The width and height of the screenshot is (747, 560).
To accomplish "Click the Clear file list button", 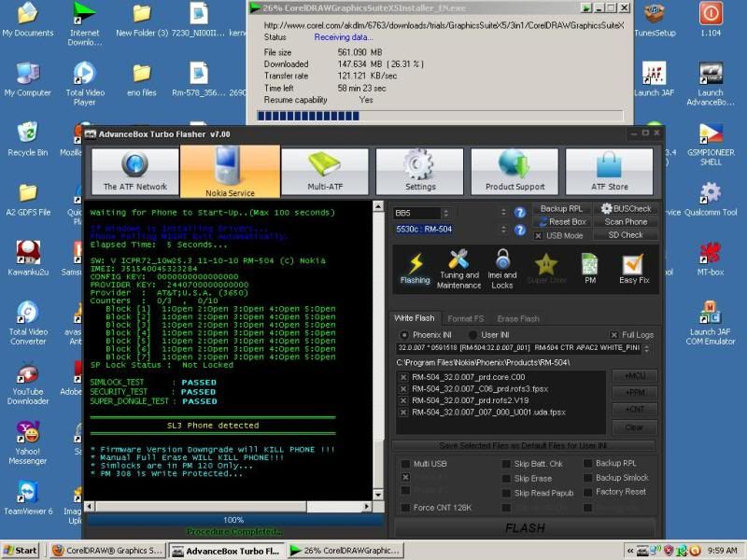I will coord(635,427).
